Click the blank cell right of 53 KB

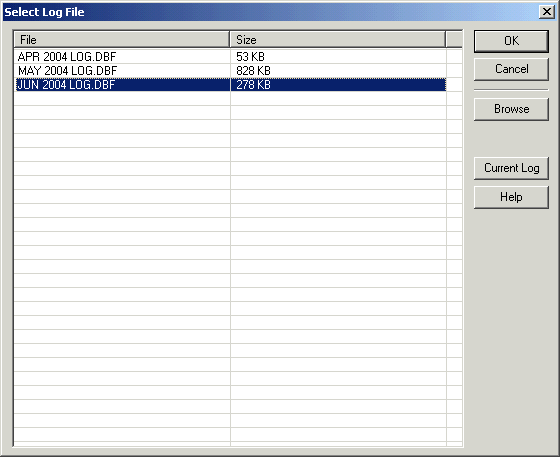[x=454, y=56]
